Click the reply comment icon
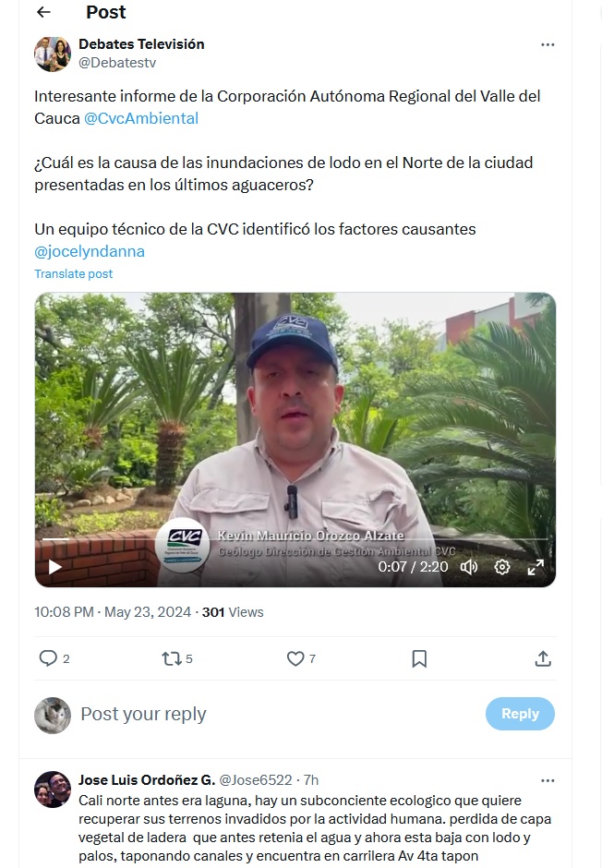The width and height of the screenshot is (602, 868). pyautogui.click(x=48, y=658)
